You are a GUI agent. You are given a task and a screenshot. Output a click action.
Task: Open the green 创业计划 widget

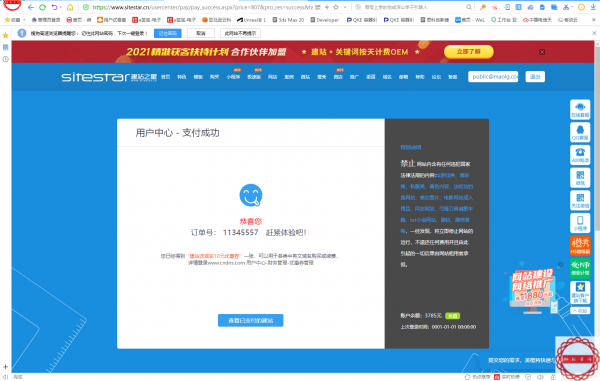tap(580, 268)
